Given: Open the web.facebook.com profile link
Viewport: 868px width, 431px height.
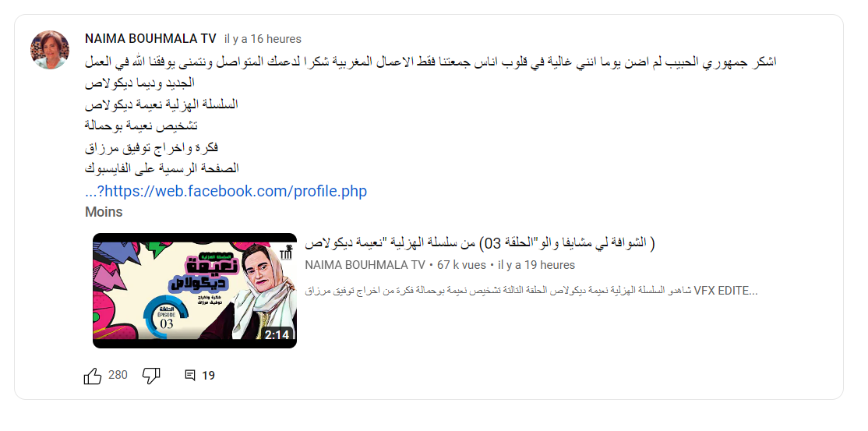Looking at the screenshot, I should click(x=226, y=192).
